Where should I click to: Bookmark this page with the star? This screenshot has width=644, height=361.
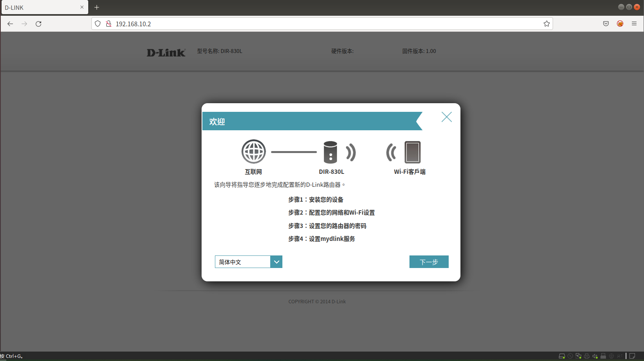(546, 24)
